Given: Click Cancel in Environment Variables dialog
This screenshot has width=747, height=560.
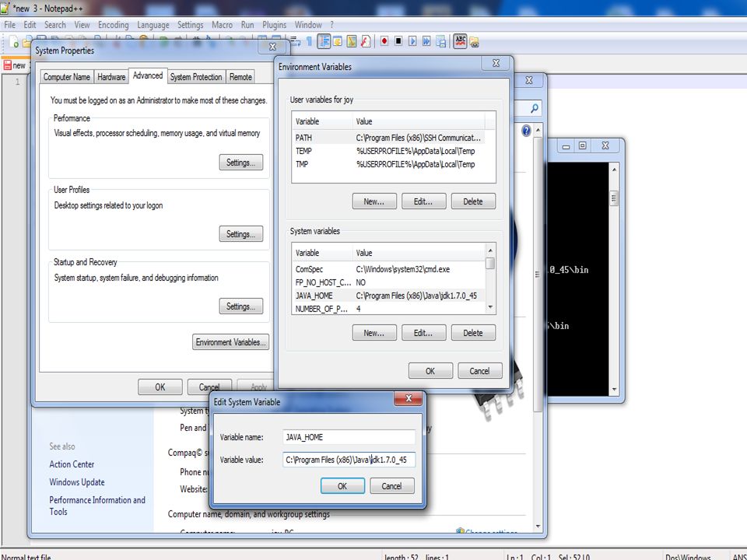Looking at the screenshot, I should pos(480,371).
